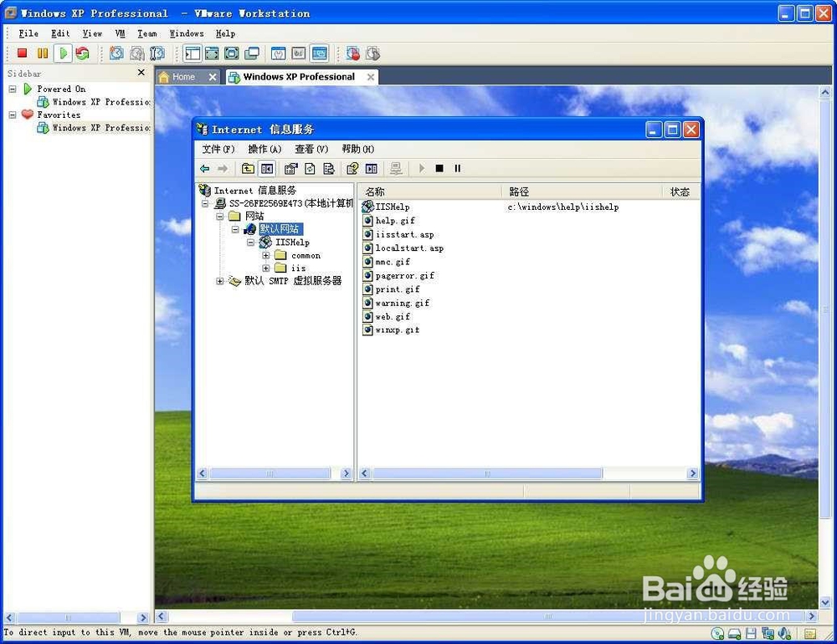Select Windows XP Professional under Favorites

tap(101, 128)
